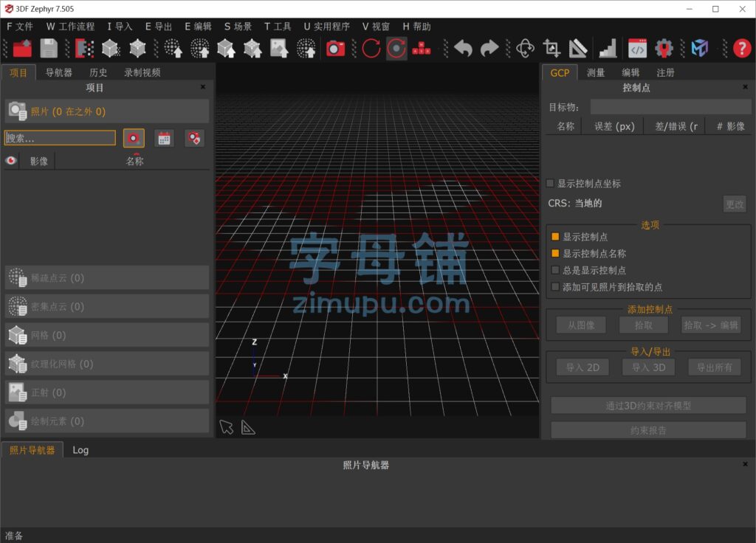Click the triangle ruler measure icon
This screenshot has height=543, width=756.
[x=578, y=48]
